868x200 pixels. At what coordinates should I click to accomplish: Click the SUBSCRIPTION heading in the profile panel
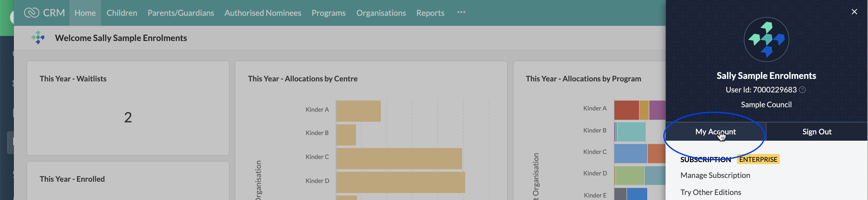pyautogui.click(x=706, y=160)
